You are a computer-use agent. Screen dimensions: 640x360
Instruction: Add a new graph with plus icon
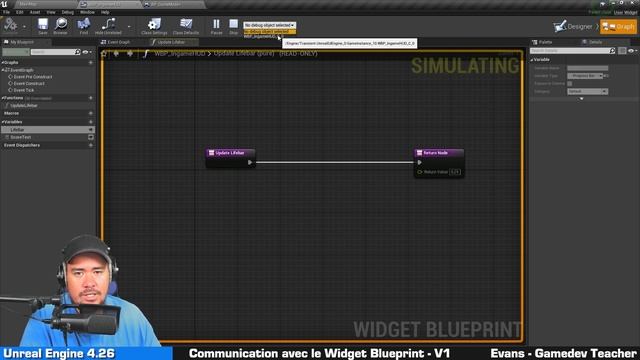(91, 63)
